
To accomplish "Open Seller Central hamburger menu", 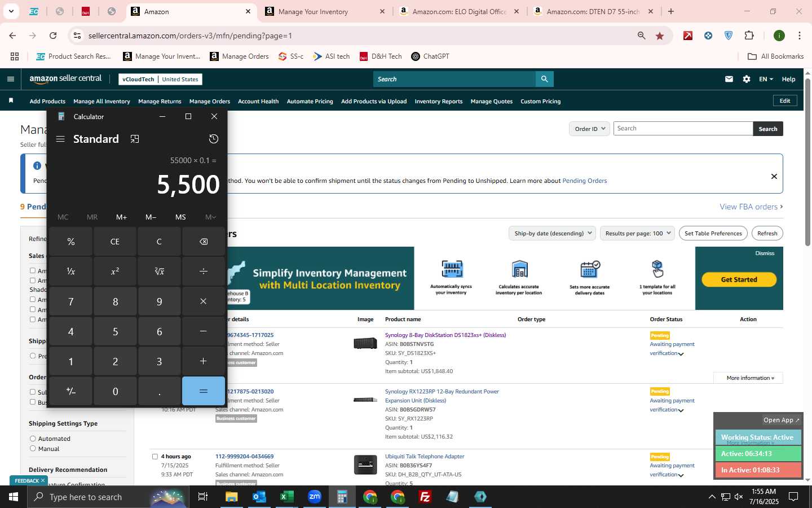I will [11, 79].
